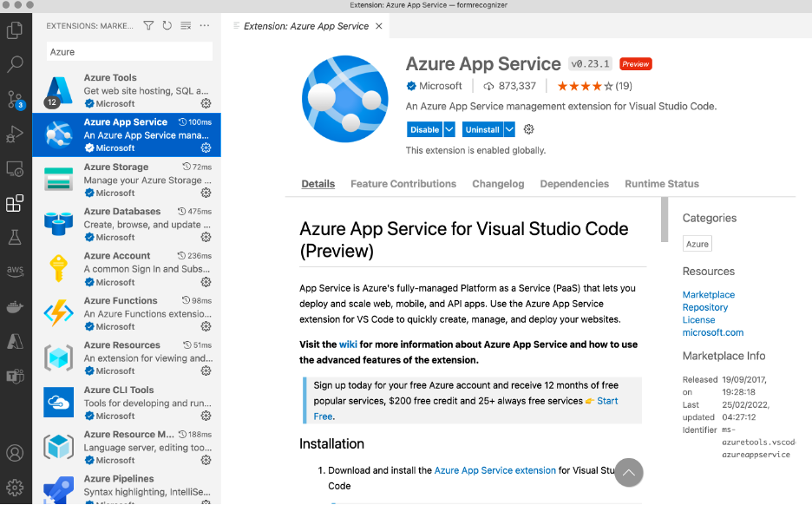This screenshot has width=812, height=505.
Task: Open the Teams toolkit icon
Action: pyautogui.click(x=15, y=376)
